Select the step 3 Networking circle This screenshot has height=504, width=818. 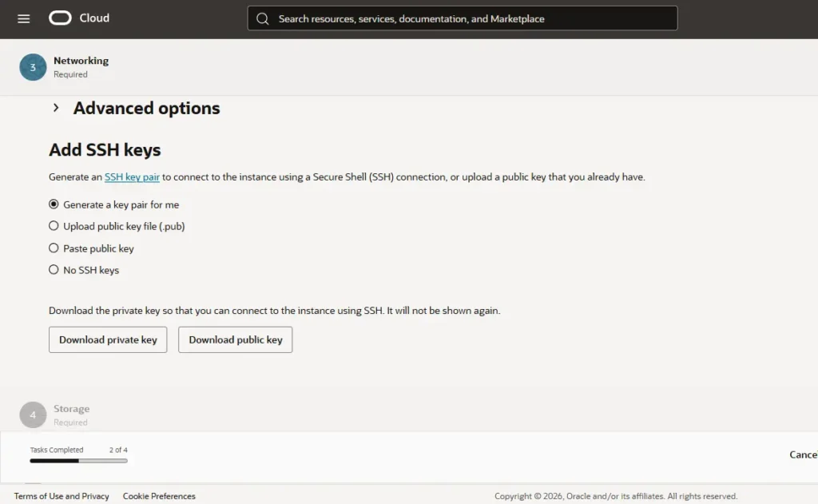33,67
